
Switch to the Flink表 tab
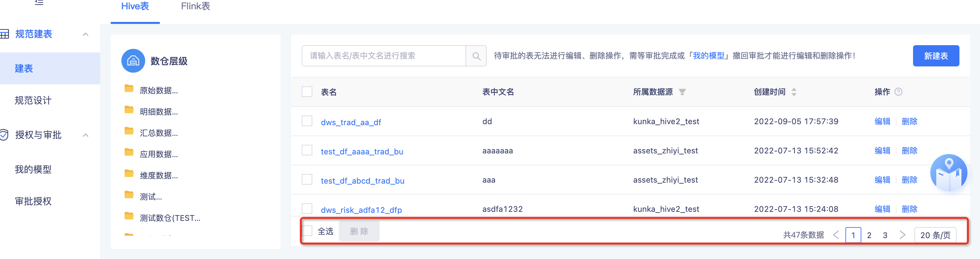196,7
